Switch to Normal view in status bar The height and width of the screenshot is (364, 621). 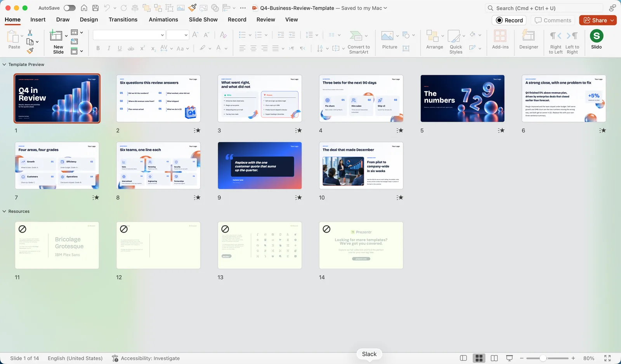463,358
